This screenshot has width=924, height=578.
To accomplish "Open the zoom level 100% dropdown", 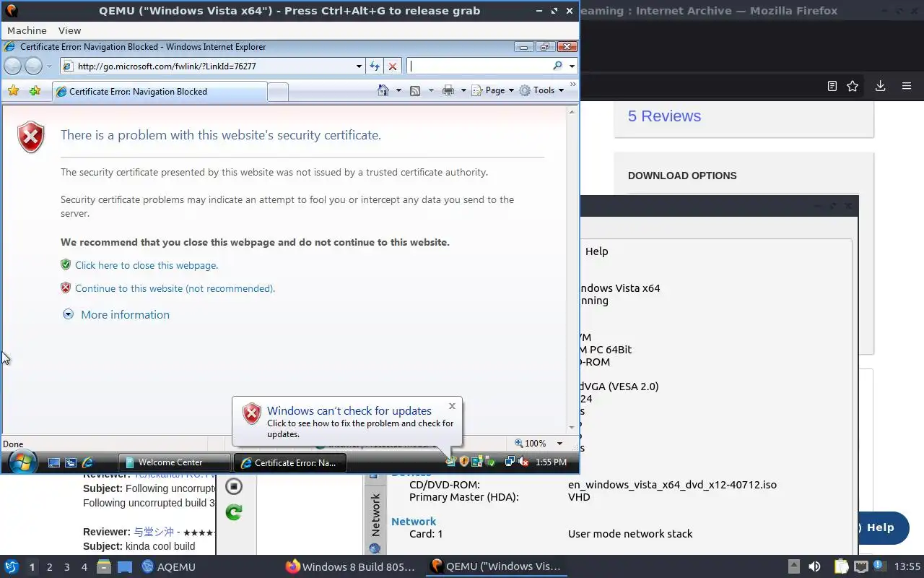I will 559,444.
